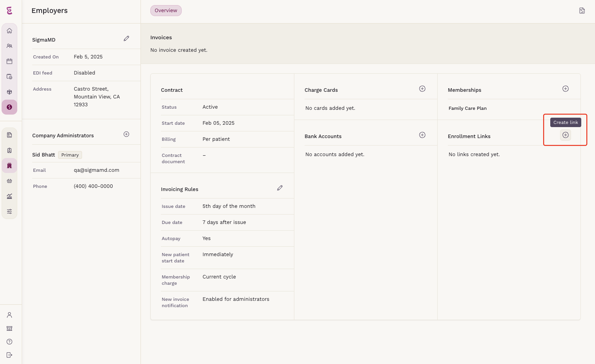Click the Company Administrators heading
The image size is (595, 364).
[63, 136]
